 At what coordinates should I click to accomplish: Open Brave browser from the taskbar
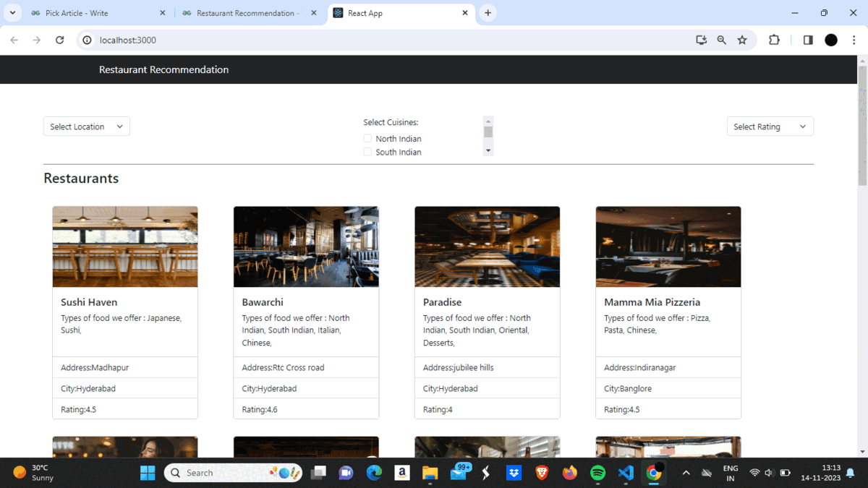coord(542,473)
